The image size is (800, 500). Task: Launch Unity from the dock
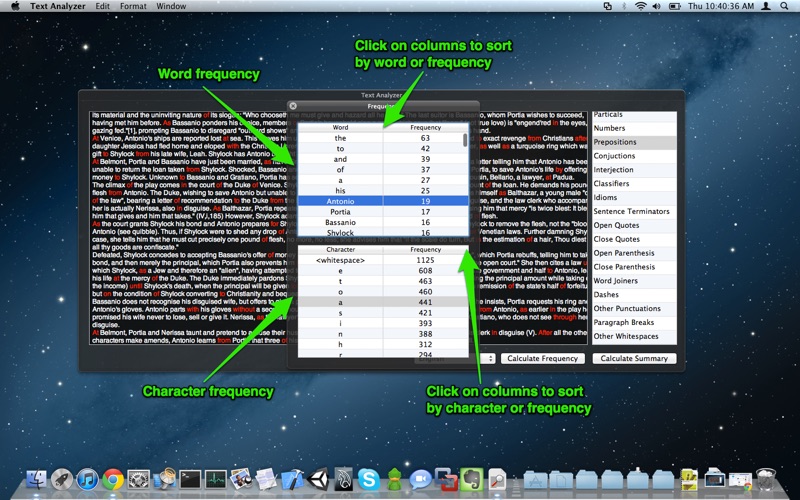click(318, 480)
